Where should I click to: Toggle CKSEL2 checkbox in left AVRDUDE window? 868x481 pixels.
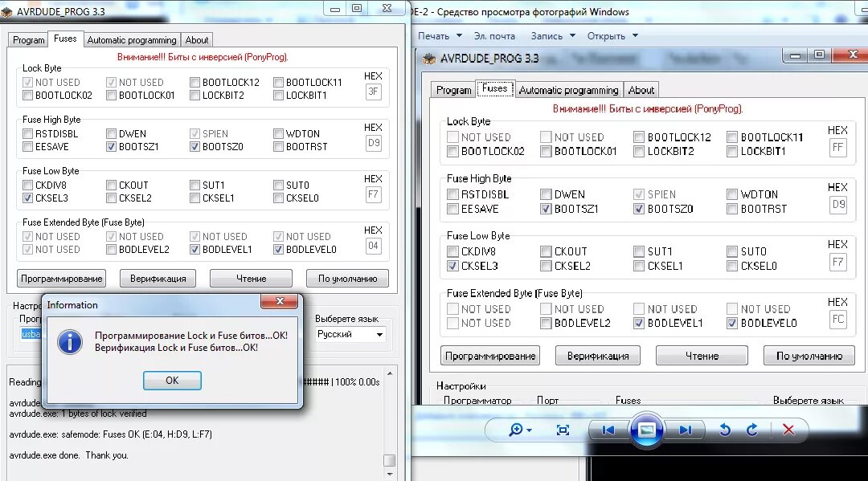[x=111, y=198]
